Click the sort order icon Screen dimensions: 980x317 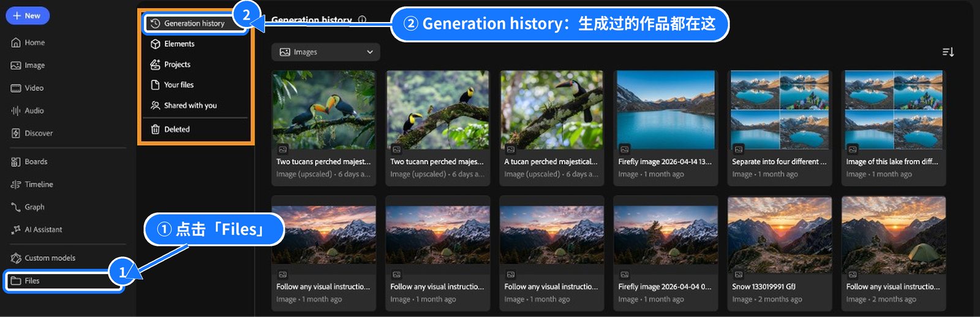pyautogui.click(x=948, y=52)
